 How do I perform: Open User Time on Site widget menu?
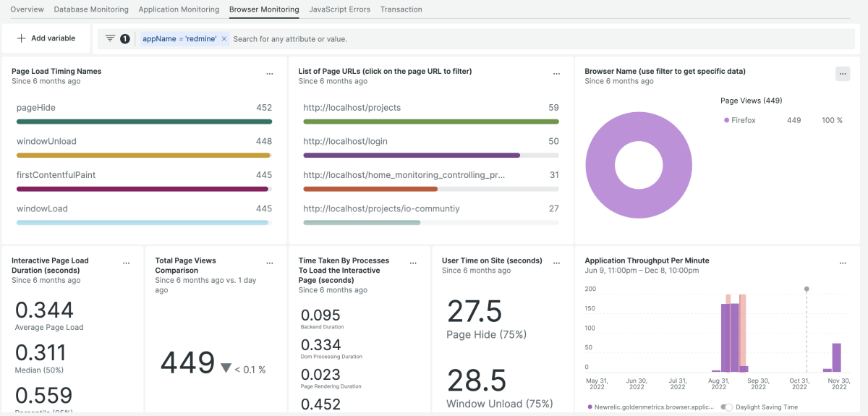pos(556,263)
